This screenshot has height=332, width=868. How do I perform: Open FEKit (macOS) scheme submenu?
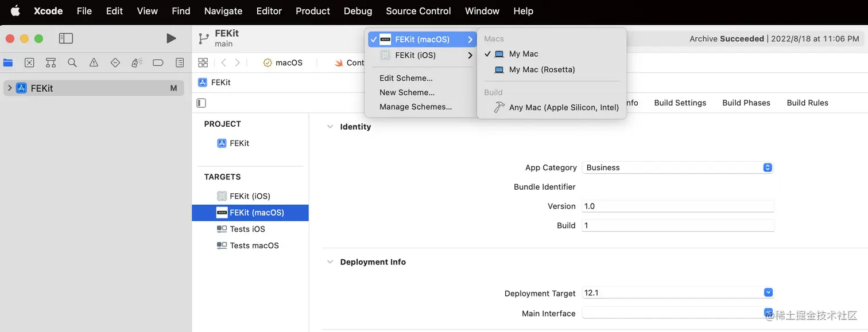coord(422,40)
